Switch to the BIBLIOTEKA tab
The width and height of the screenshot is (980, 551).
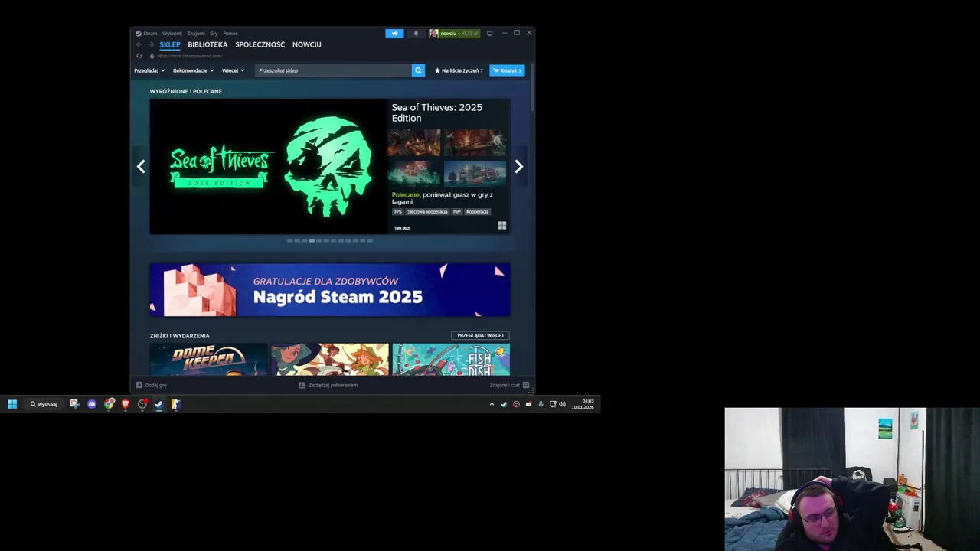[x=207, y=44]
